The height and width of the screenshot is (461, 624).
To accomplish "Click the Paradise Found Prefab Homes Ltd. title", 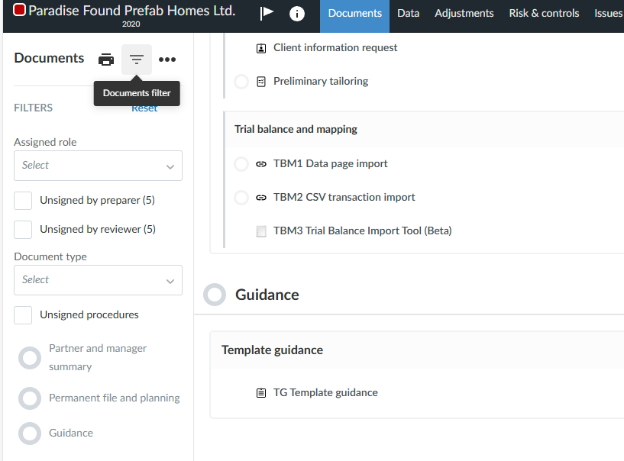I will pos(132,10).
